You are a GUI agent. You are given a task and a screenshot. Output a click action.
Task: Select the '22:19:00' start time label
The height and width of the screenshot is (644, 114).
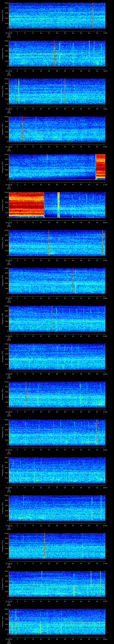[9, 147]
